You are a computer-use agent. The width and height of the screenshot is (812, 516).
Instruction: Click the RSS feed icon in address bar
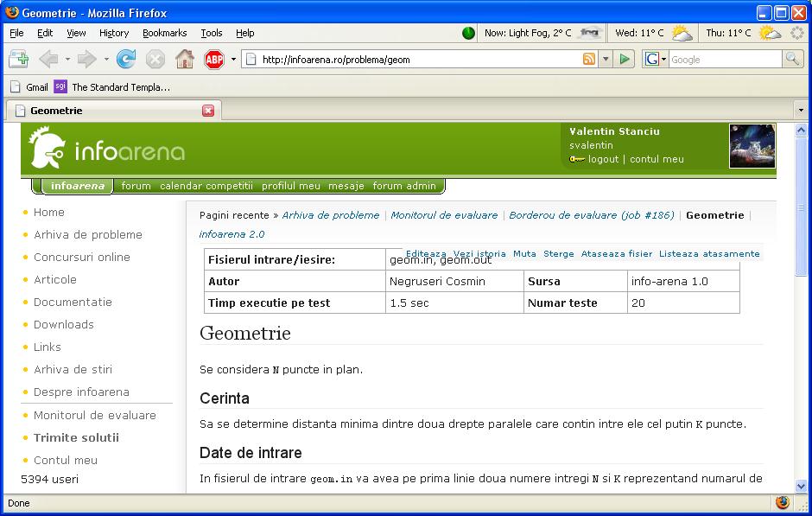pyautogui.click(x=589, y=59)
